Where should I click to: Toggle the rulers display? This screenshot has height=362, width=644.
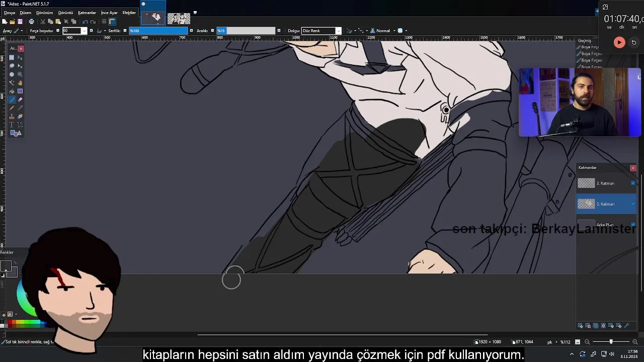coord(112,22)
